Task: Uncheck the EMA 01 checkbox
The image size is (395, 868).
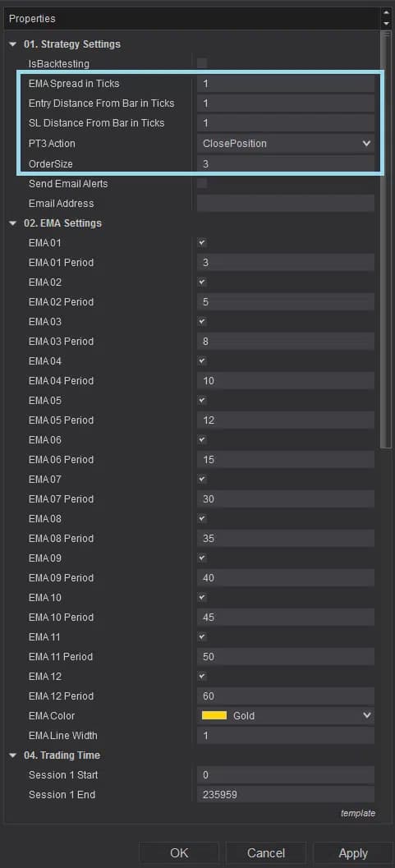Action: tap(202, 242)
